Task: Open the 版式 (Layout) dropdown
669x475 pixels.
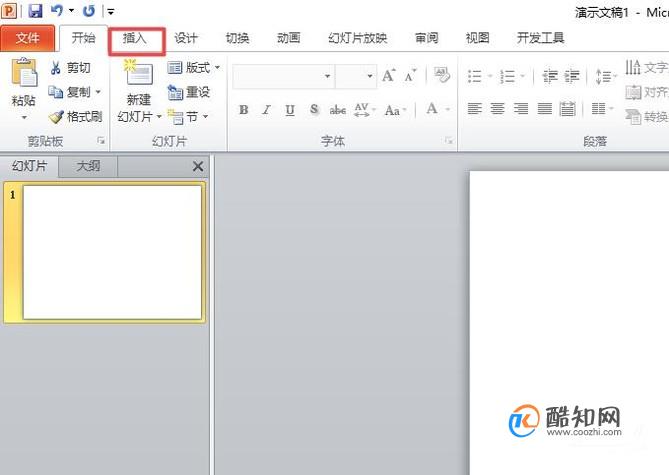Action: pos(194,67)
